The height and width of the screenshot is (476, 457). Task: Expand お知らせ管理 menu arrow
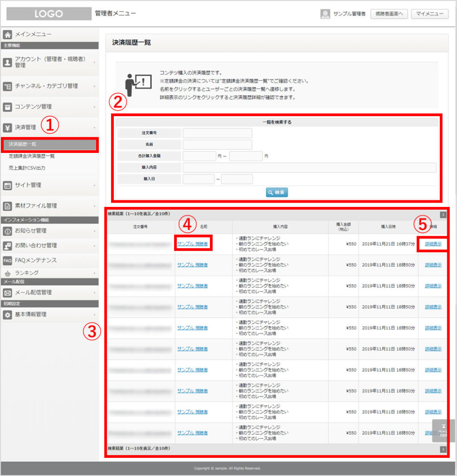click(x=95, y=231)
